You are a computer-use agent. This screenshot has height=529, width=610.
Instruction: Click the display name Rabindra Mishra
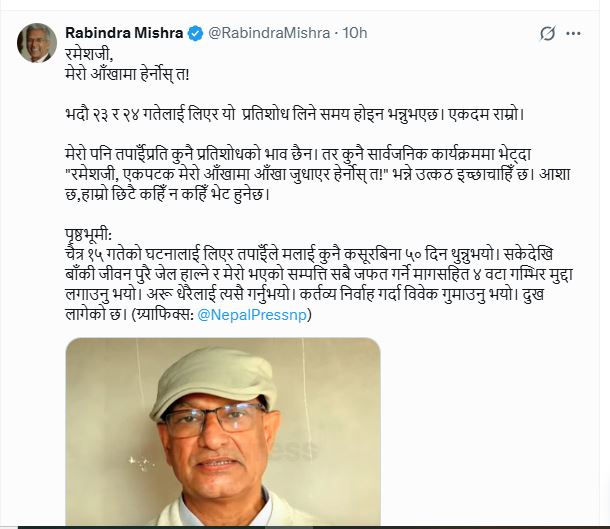pyautogui.click(x=124, y=33)
